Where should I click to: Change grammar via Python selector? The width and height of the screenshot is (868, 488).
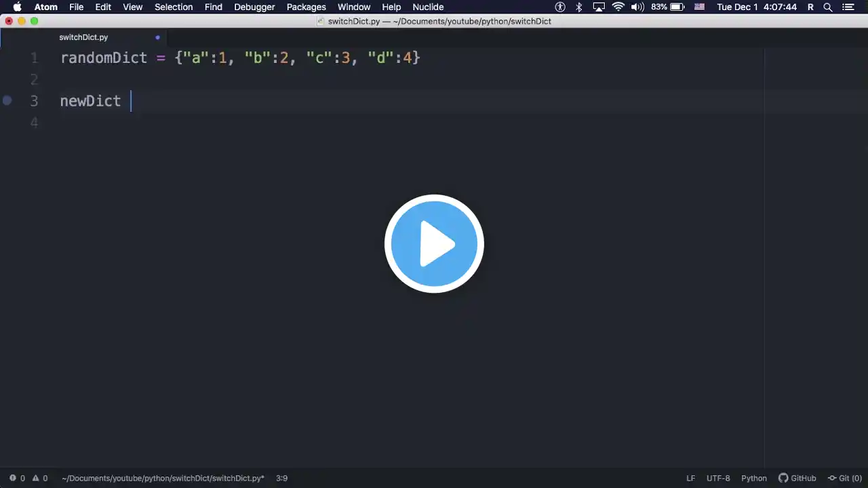click(x=754, y=478)
